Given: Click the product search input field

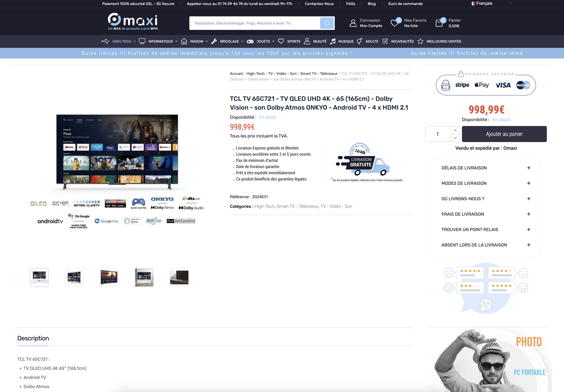Looking at the screenshot, I should (255, 23).
